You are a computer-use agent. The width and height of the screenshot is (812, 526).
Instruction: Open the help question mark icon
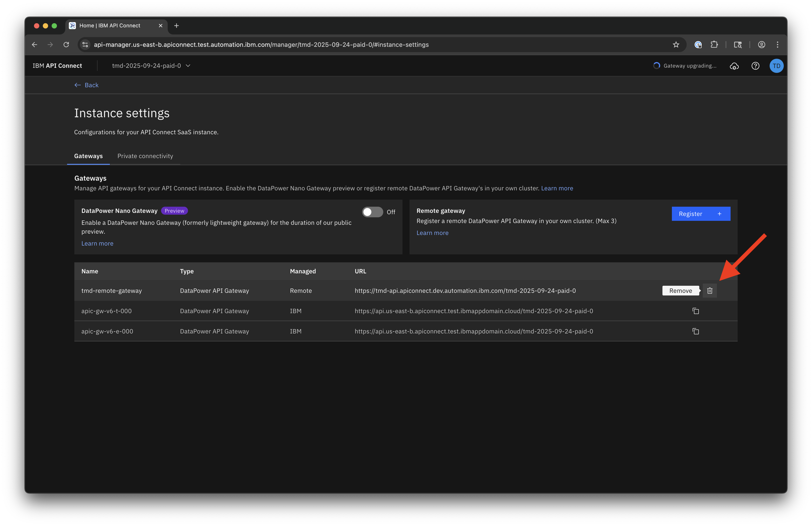click(x=755, y=66)
